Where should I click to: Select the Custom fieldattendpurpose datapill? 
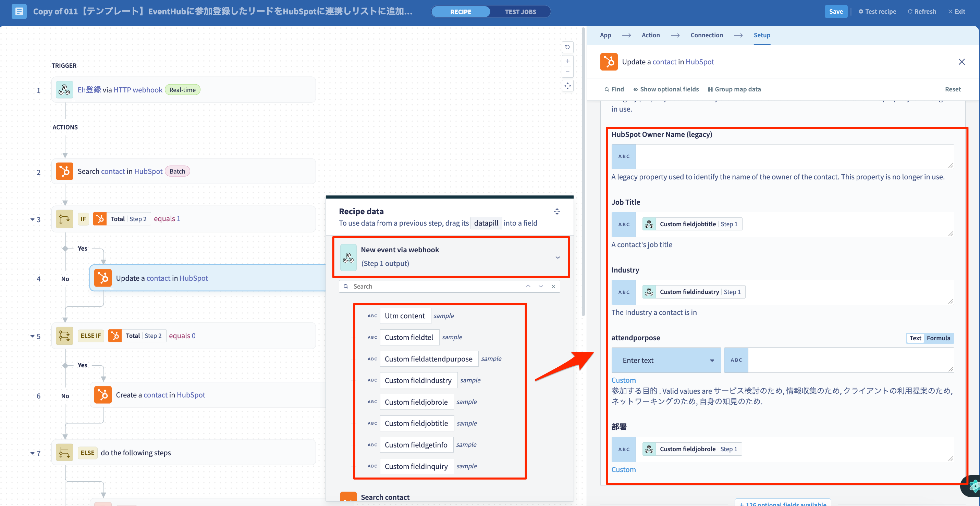click(428, 359)
